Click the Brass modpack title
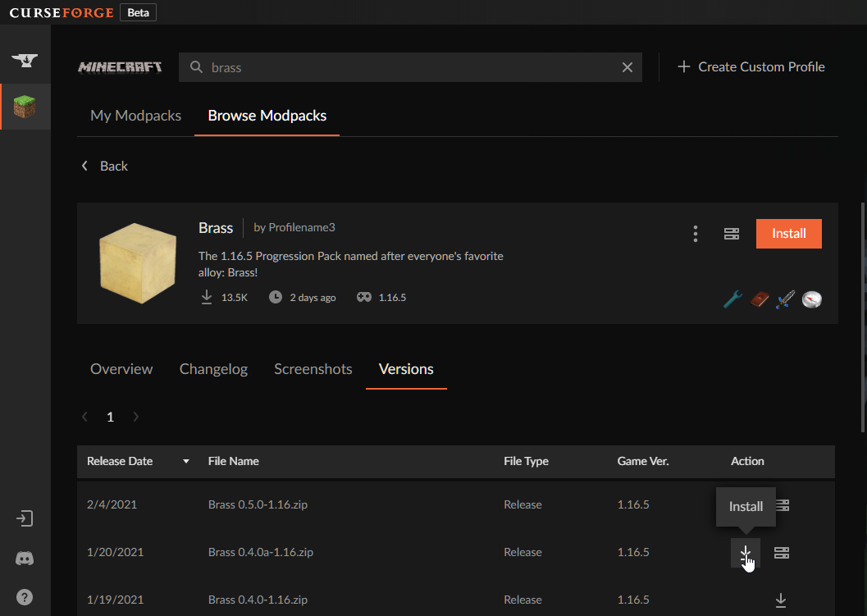The image size is (867, 616). [x=216, y=228]
